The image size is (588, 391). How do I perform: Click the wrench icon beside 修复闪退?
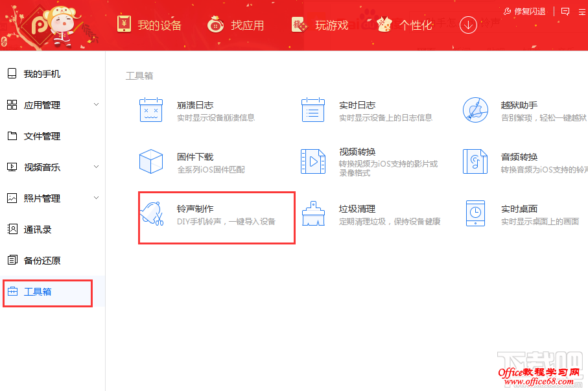[x=507, y=12]
